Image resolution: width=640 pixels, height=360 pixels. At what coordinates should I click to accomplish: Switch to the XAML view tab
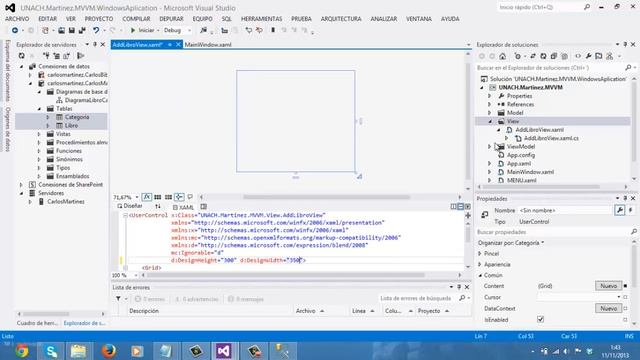coord(183,207)
